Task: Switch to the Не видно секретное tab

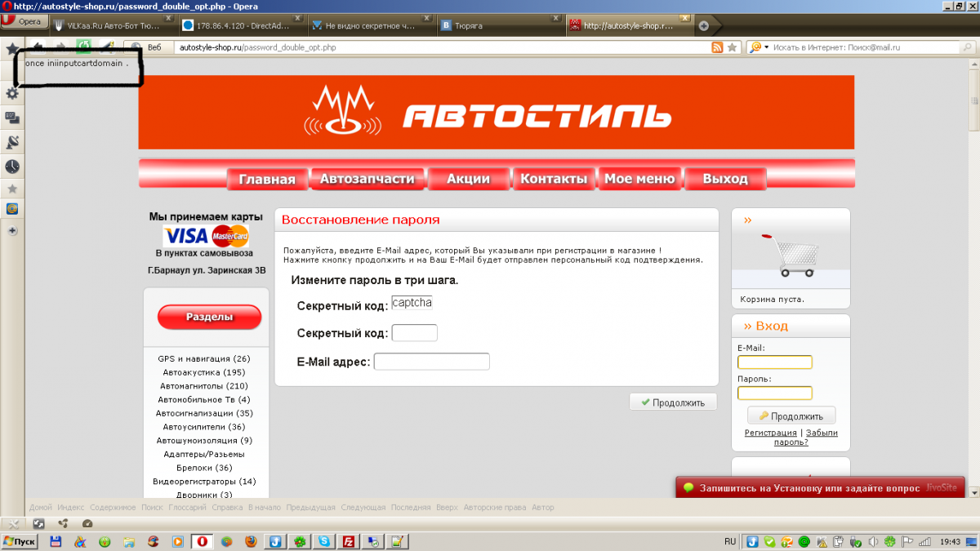Action: pos(370,25)
